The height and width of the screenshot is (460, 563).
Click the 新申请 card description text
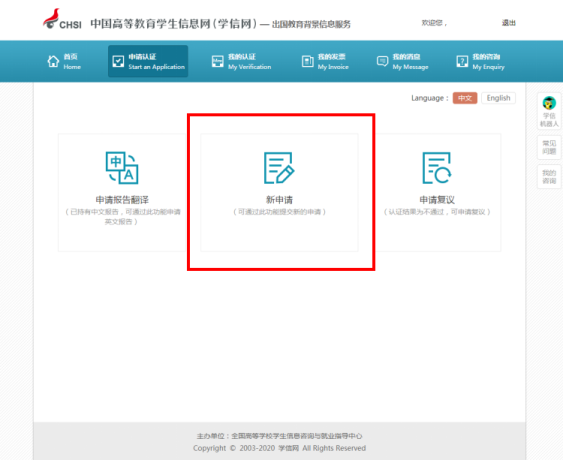point(279,212)
